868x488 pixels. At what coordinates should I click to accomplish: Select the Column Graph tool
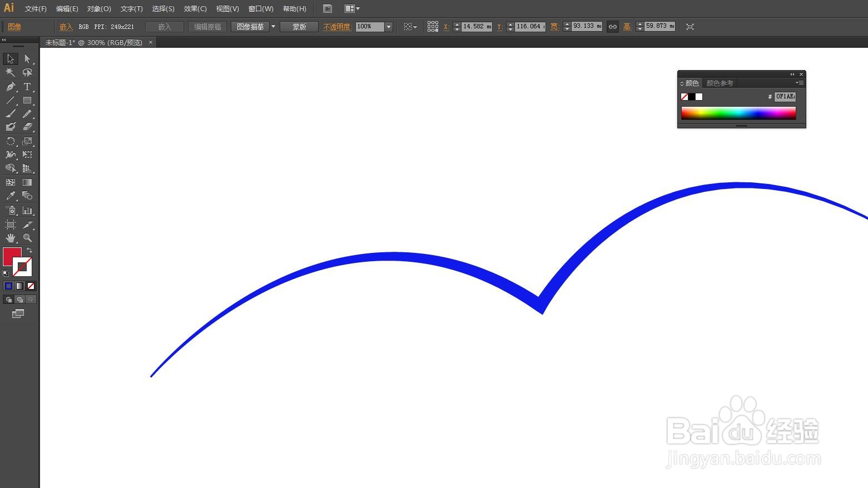click(27, 210)
